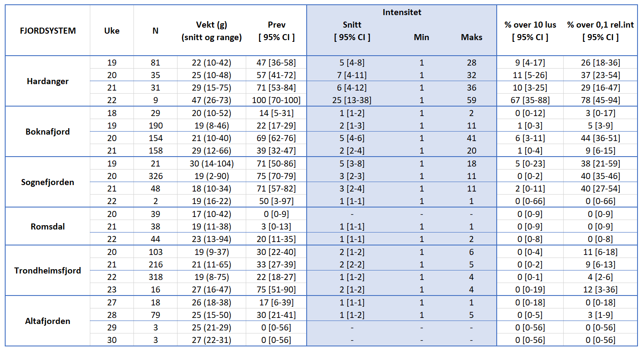Select the weight cell 30 (14-104)
Screen dimensions: 644x349
click(211, 163)
